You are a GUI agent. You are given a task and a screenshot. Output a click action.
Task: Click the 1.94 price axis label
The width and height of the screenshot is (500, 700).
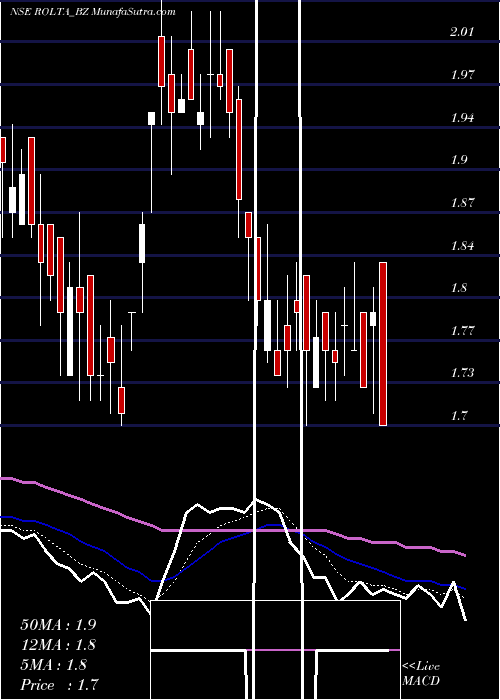tap(462, 118)
